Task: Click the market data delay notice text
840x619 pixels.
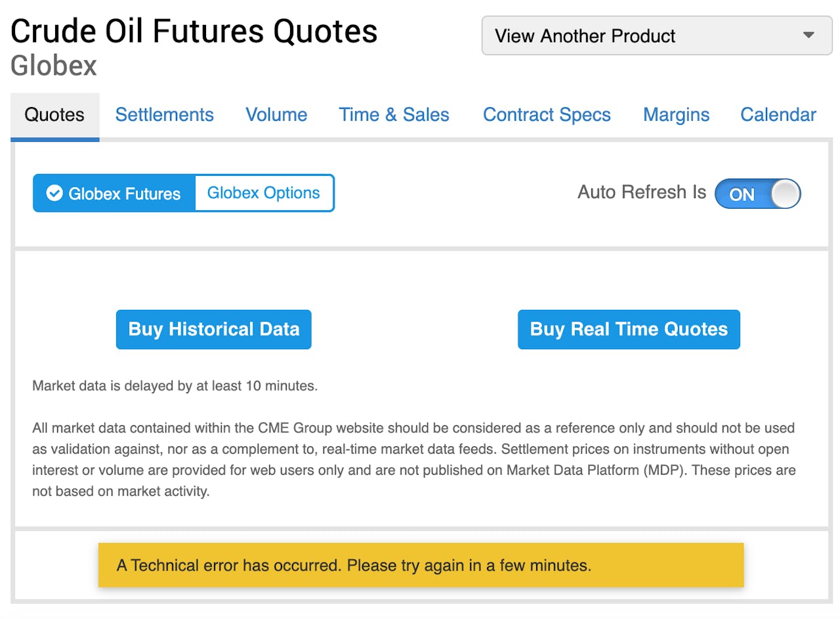Action: click(x=175, y=386)
